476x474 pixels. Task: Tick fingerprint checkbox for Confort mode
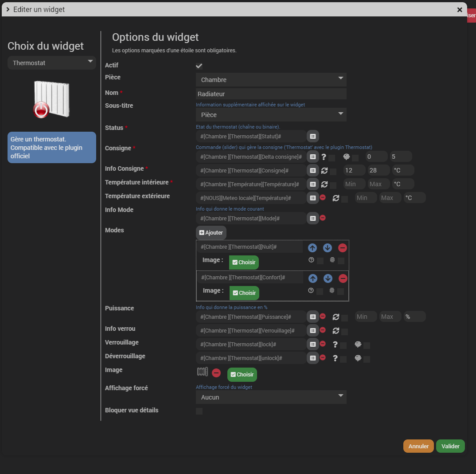click(x=341, y=291)
